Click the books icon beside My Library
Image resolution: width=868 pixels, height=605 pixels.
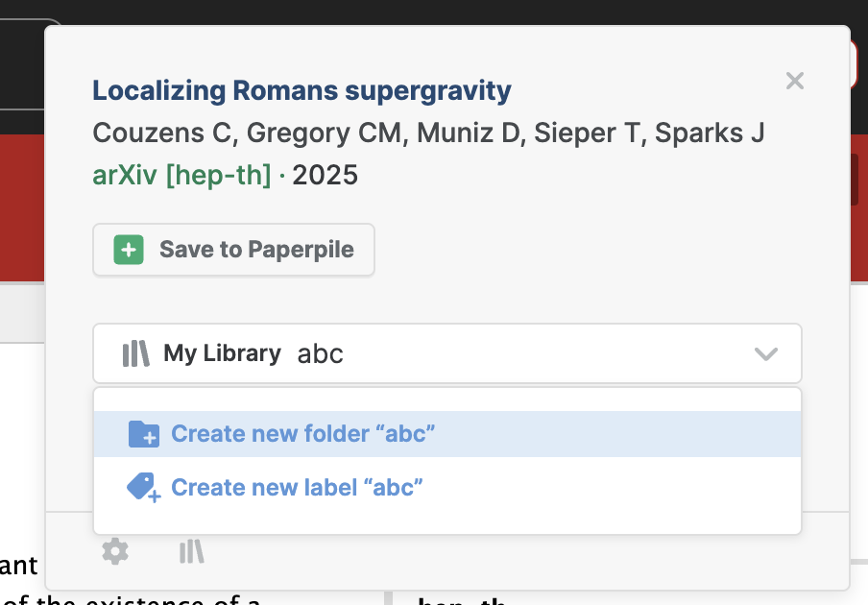click(135, 353)
